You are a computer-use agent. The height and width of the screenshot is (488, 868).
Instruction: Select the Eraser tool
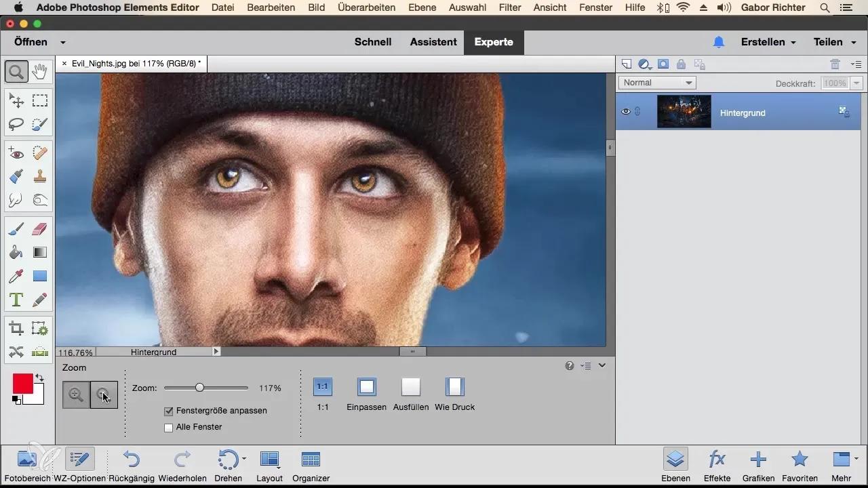(40, 229)
